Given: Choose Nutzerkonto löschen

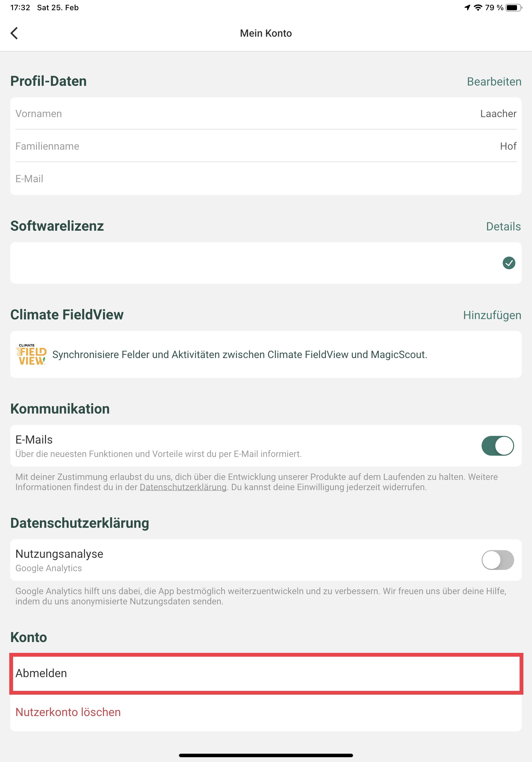Looking at the screenshot, I should pyautogui.click(x=68, y=712).
